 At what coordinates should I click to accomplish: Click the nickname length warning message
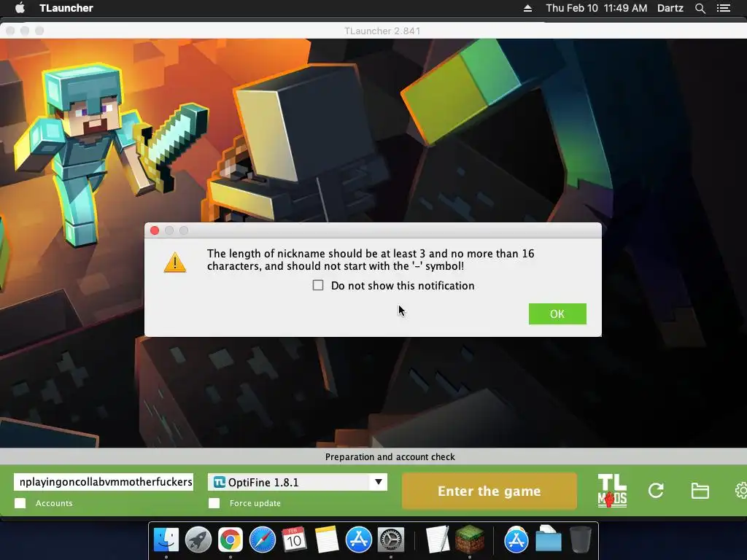click(371, 260)
